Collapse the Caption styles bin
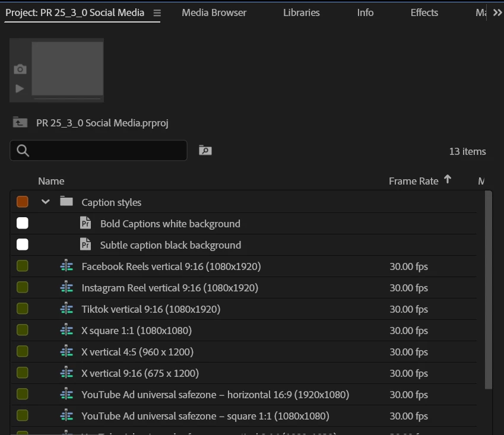The width and height of the screenshot is (504, 435). tap(46, 202)
